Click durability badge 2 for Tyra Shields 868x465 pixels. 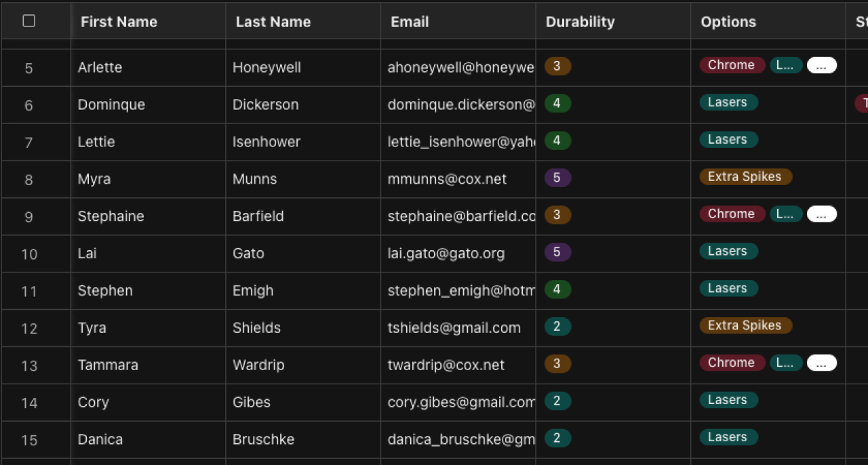557,327
